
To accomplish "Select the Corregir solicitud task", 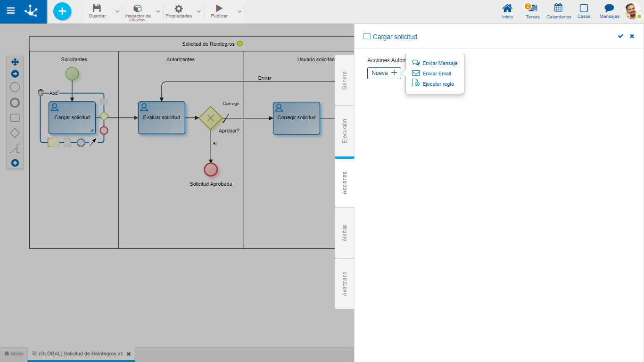I will (x=297, y=118).
